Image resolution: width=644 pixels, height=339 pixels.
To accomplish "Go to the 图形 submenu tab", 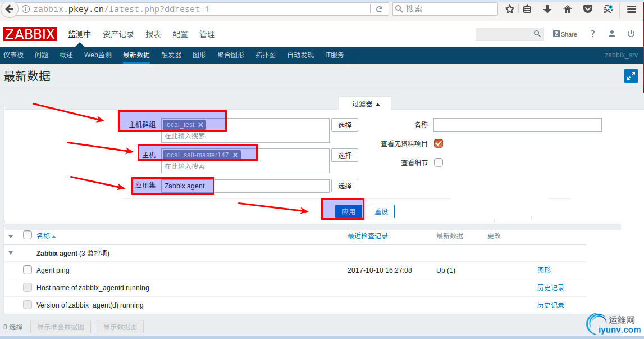I will pos(199,55).
